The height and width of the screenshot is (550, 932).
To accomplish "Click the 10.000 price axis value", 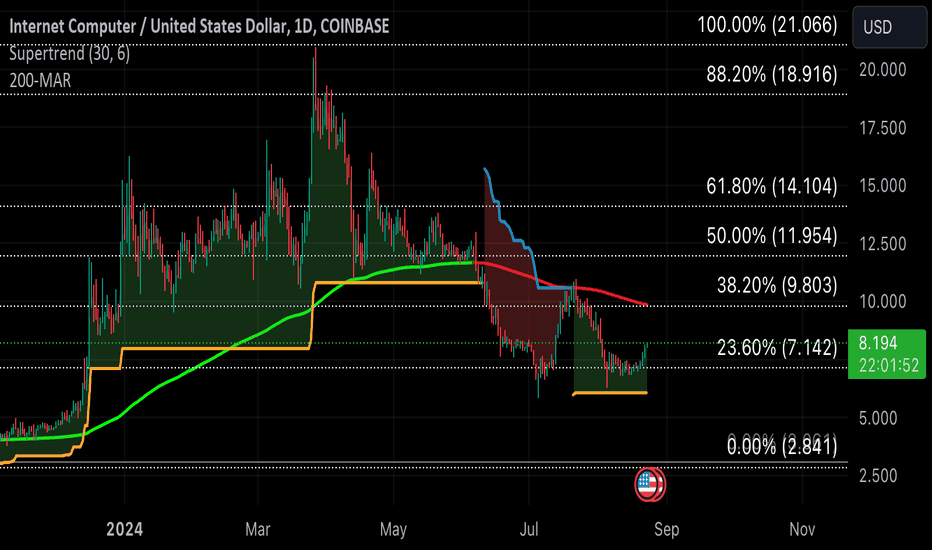I will tap(883, 301).
